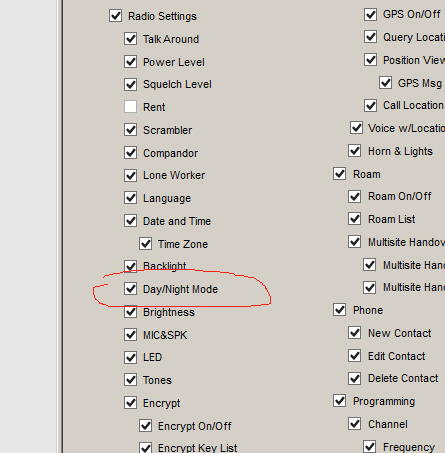
Task: Toggle the Horn & Lights checkbox
Action: click(x=355, y=151)
